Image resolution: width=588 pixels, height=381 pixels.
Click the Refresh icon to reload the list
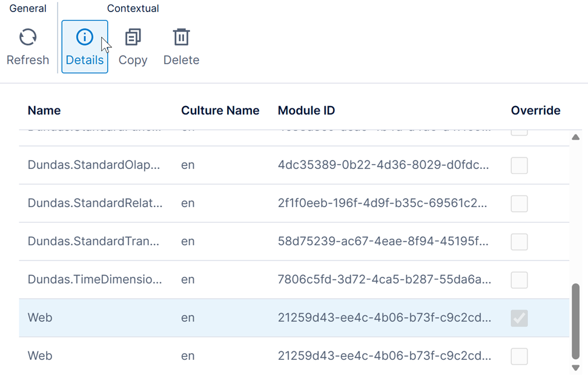point(27,37)
